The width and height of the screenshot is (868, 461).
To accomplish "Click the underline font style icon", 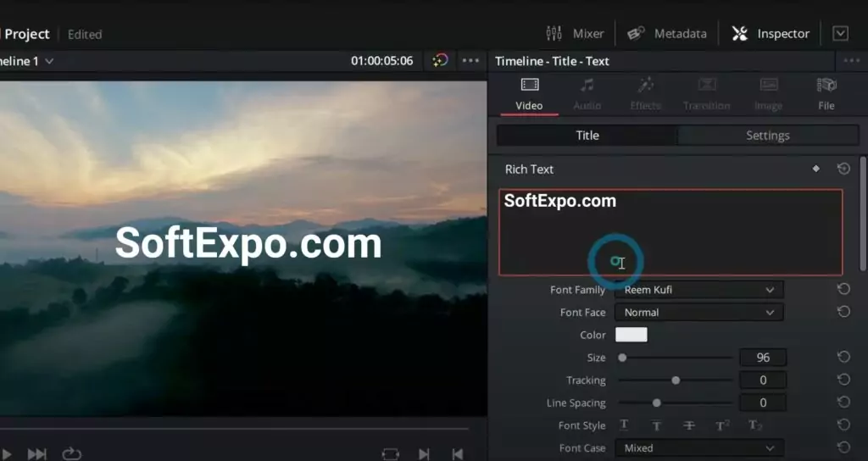I will pyautogui.click(x=625, y=425).
